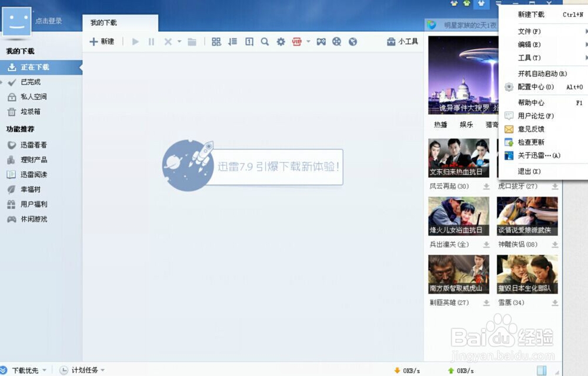Start the selected task with the play icon
Screen dimensions: 588x376
coord(135,42)
